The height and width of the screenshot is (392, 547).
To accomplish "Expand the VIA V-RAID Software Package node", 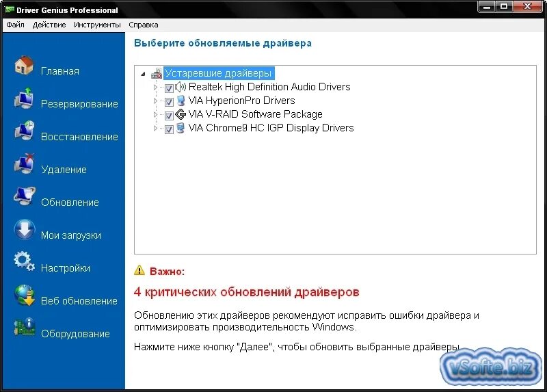I will click(x=155, y=114).
